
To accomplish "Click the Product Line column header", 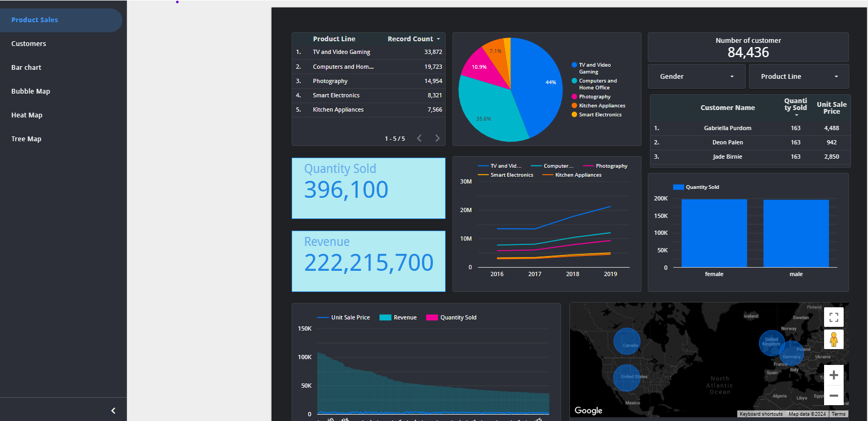I will pos(334,39).
